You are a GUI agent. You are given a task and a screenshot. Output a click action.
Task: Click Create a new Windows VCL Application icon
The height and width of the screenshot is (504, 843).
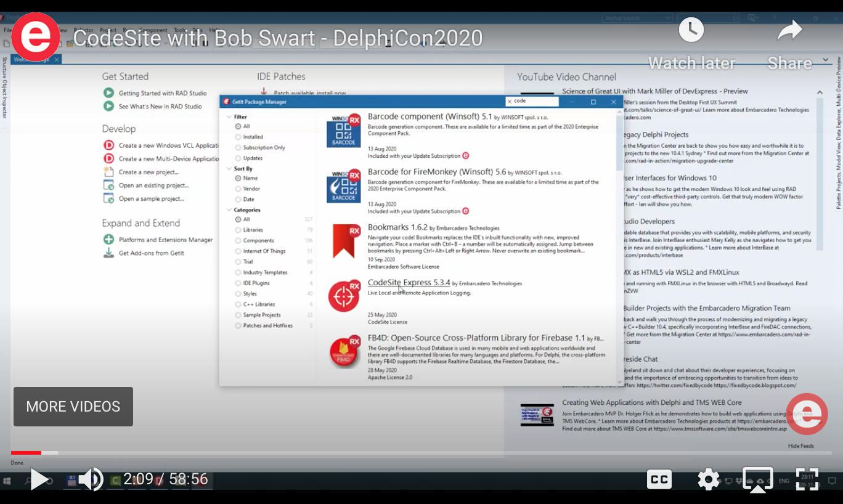pyautogui.click(x=108, y=145)
